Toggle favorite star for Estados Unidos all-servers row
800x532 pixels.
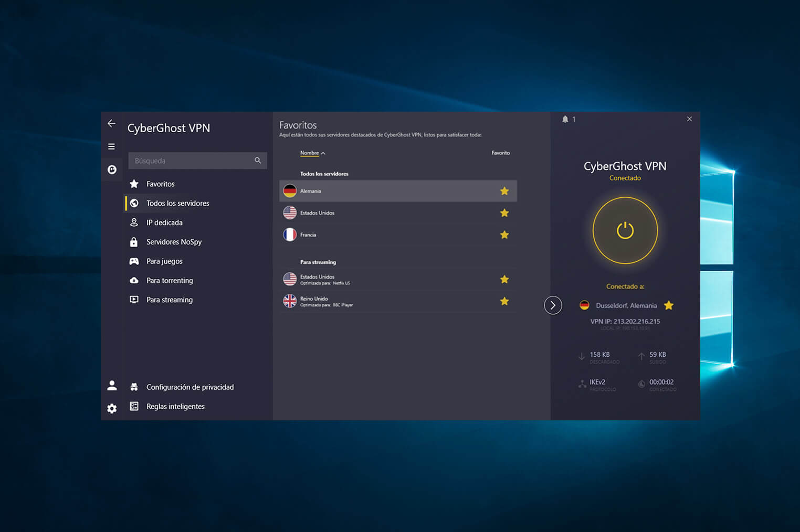pos(504,213)
